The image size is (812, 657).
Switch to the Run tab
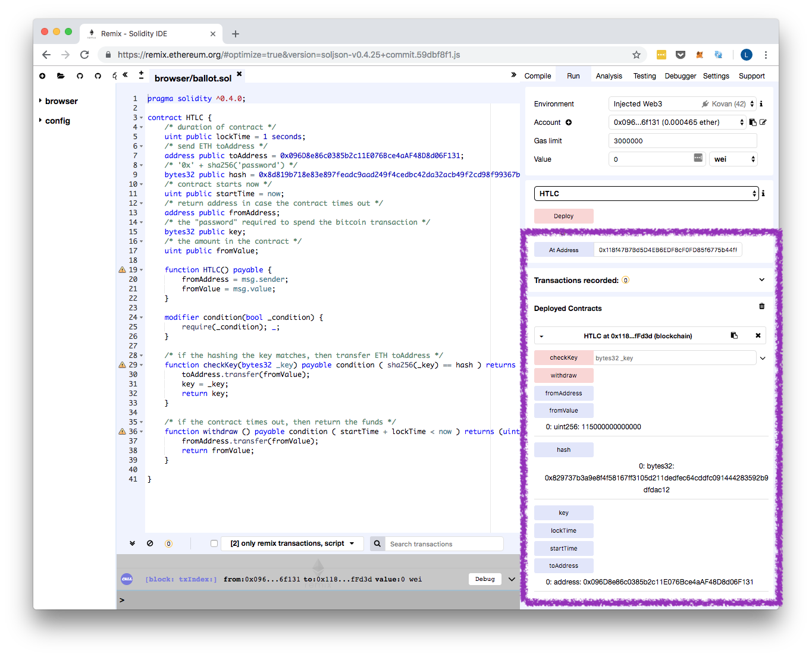[573, 76]
